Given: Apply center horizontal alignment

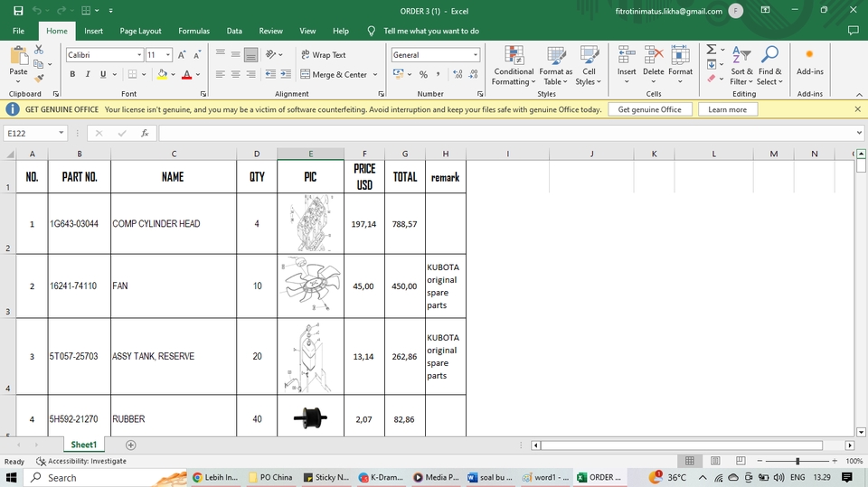Looking at the screenshot, I should pyautogui.click(x=235, y=74).
